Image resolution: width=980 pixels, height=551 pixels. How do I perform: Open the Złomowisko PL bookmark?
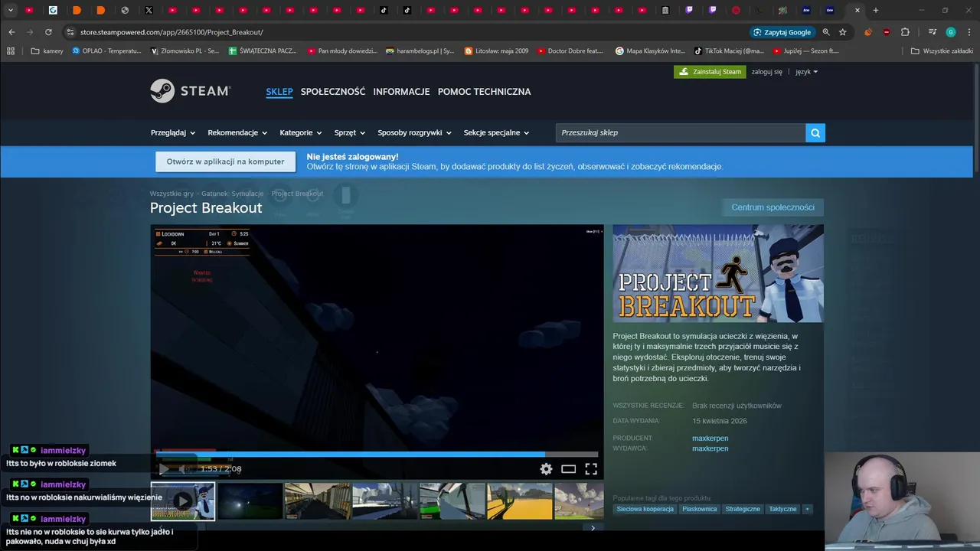click(185, 51)
